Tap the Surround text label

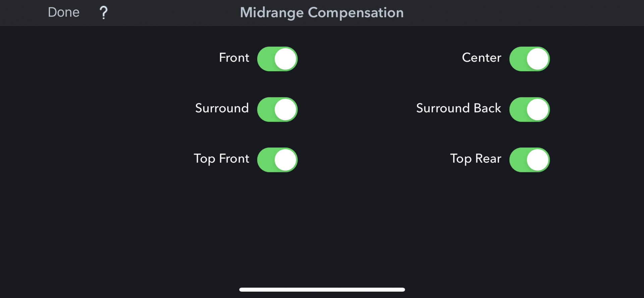222,108
